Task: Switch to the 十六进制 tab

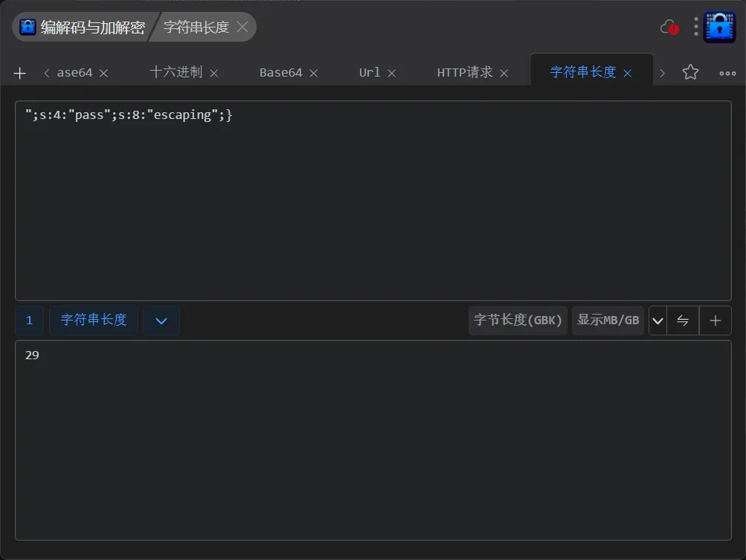Action: click(176, 72)
